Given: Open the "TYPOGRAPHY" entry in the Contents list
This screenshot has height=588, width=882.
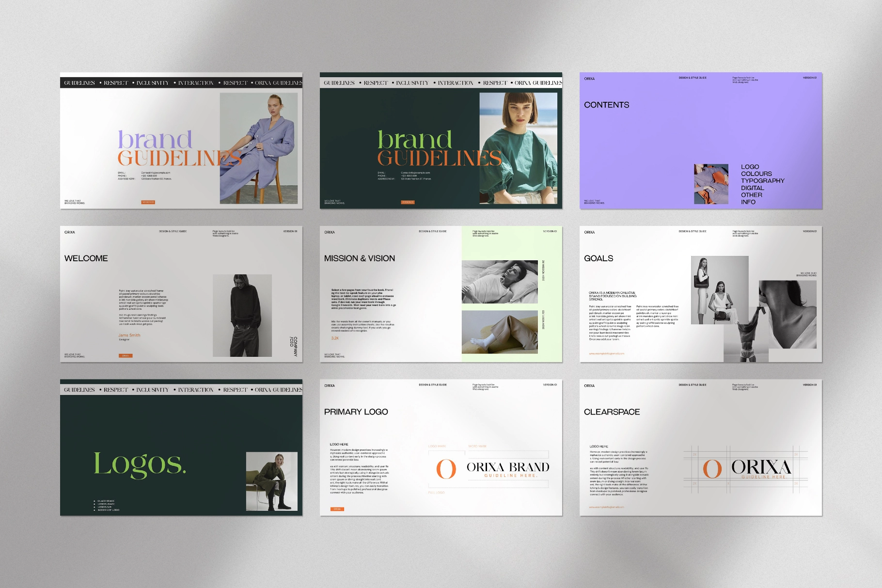Looking at the screenshot, I should 762,180.
